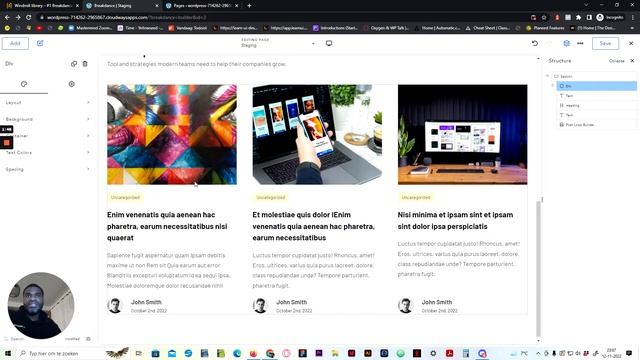This screenshot has width=640, height=360.
Task: Select Heading in the Structure tree
Action: (597, 105)
